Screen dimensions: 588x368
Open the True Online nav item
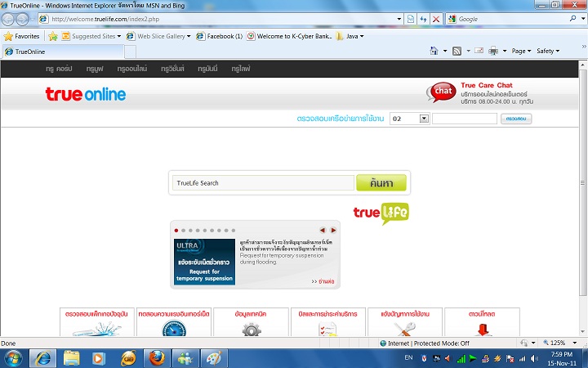click(132, 69)
